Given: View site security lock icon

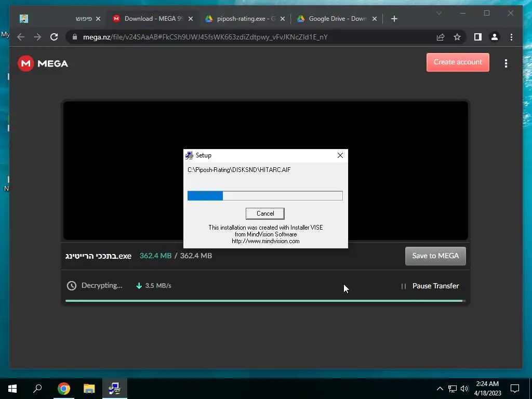Looking at the screenshot, I should 75,37.
